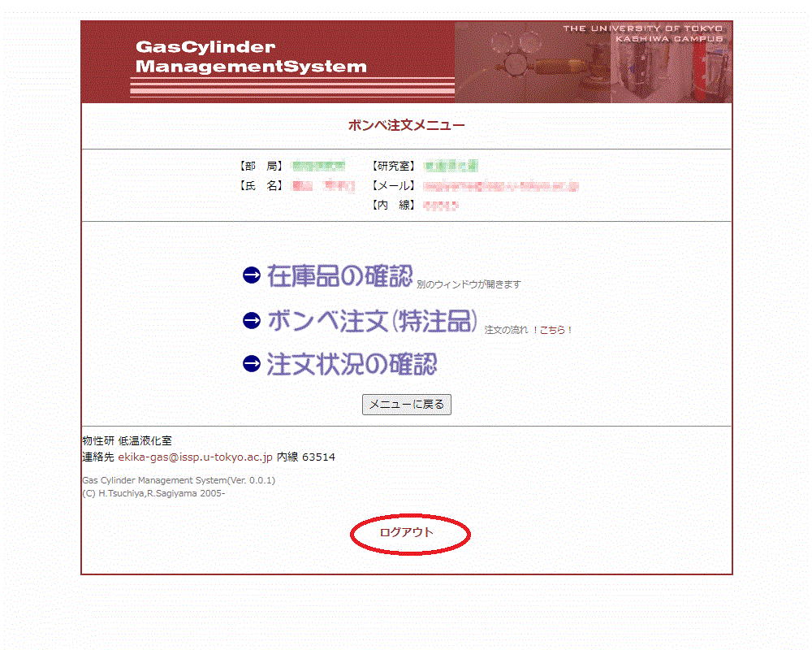The width and height of the screenshot is (812, 650).
Task: Click THE UNIVERSITY OF TOKYO KASHIWA CAMPUS text
Action: tap(642, 33)
